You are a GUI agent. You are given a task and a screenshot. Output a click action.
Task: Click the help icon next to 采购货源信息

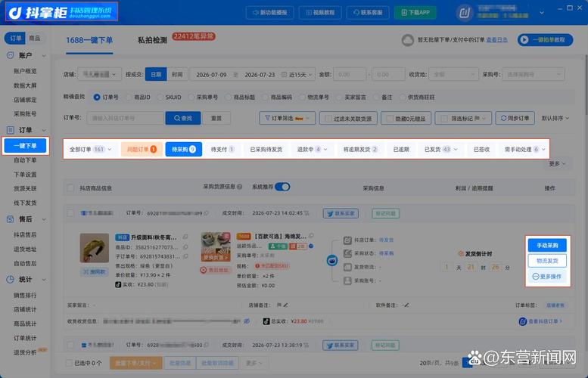tap(240, 187)
